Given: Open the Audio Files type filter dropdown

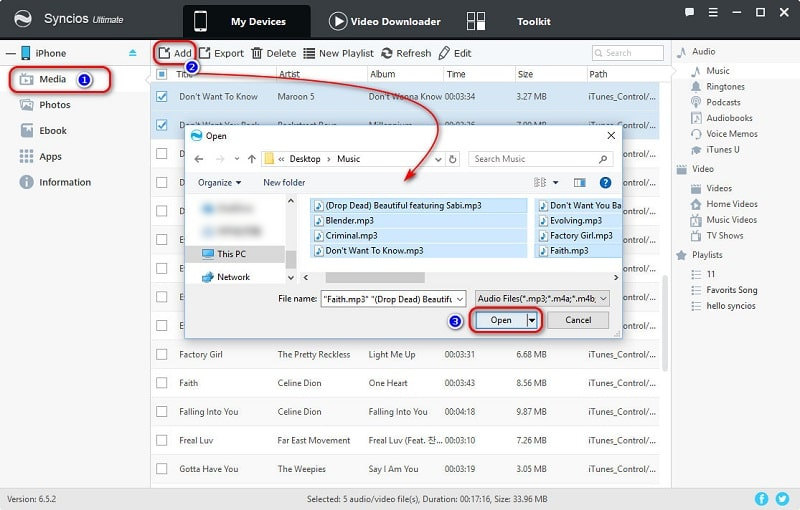Looking at the screenshot, I should [x=603, y=299].
